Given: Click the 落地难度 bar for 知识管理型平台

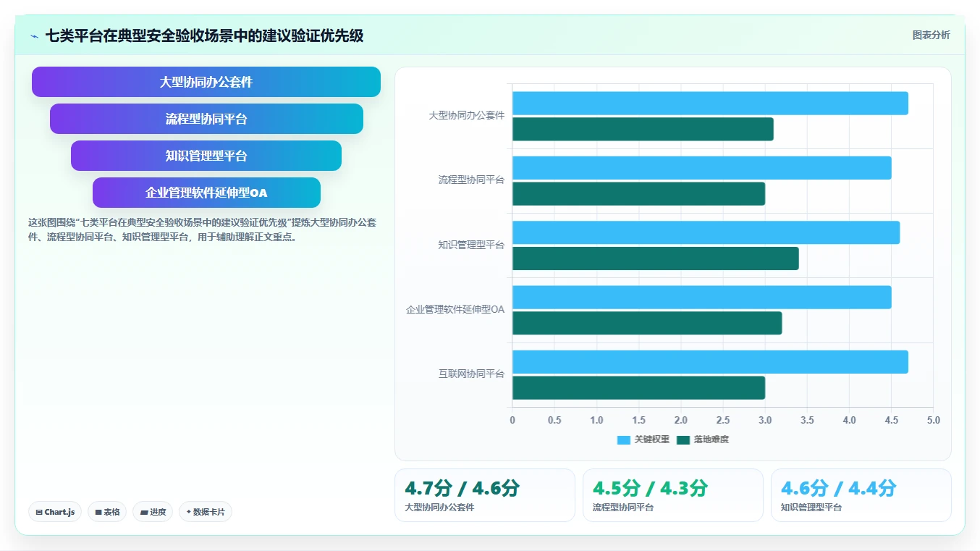Looking at the screenshot, I should pyautogui.click(x=656, y=258).
